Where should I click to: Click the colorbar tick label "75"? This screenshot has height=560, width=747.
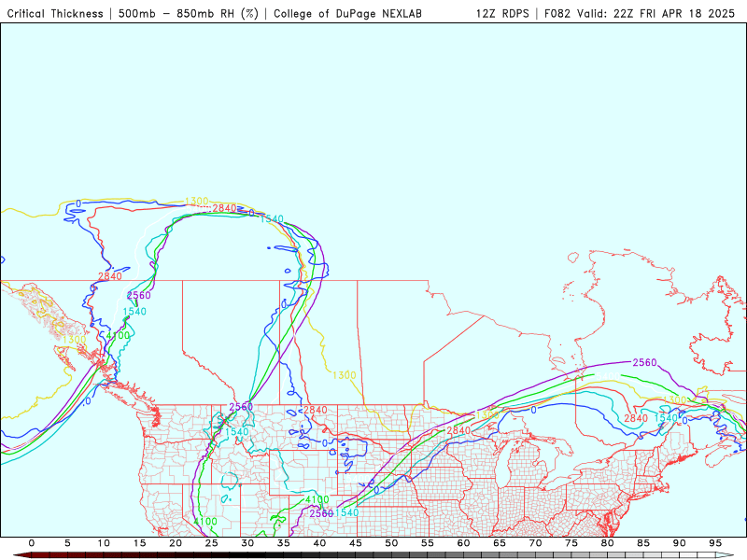571,543
